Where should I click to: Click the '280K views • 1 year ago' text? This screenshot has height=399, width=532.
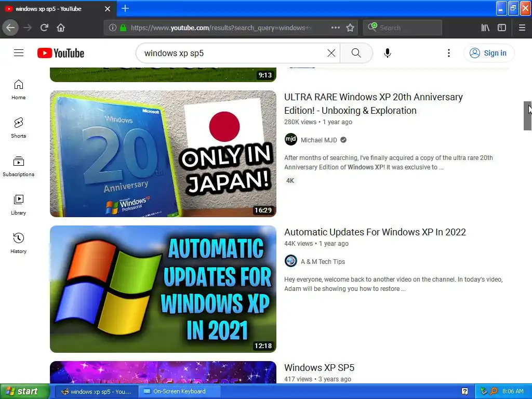[x=318, y=122]
